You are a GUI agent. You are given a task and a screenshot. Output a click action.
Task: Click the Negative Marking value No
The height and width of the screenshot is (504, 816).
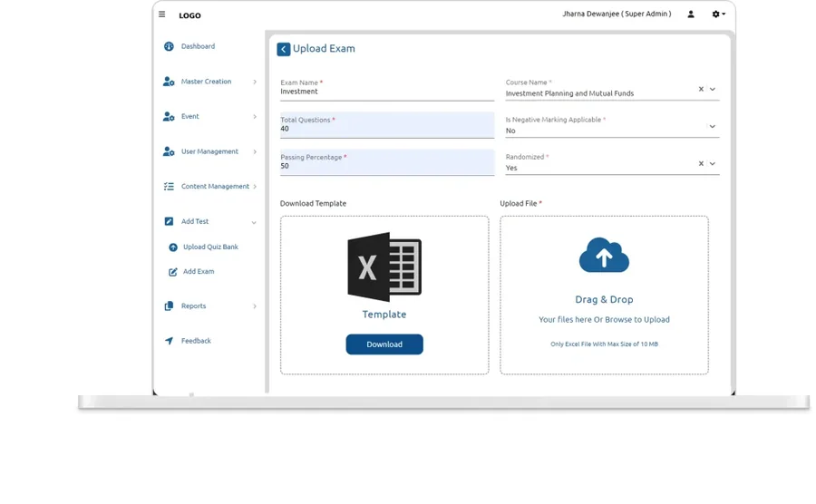[x=510, y=131]
